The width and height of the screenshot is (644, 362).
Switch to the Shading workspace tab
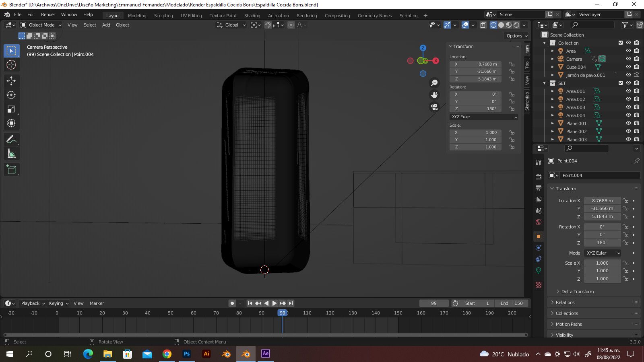pyautogui.click(x=252, y=16)
